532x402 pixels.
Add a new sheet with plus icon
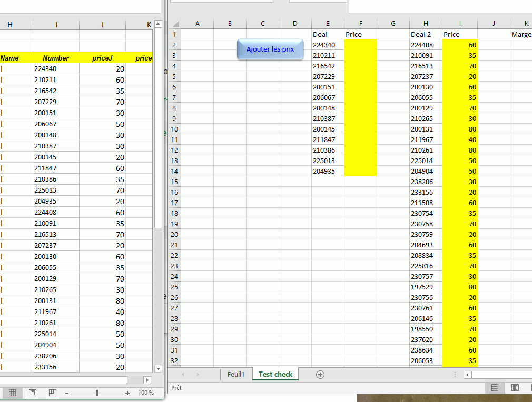click(320, 375)
